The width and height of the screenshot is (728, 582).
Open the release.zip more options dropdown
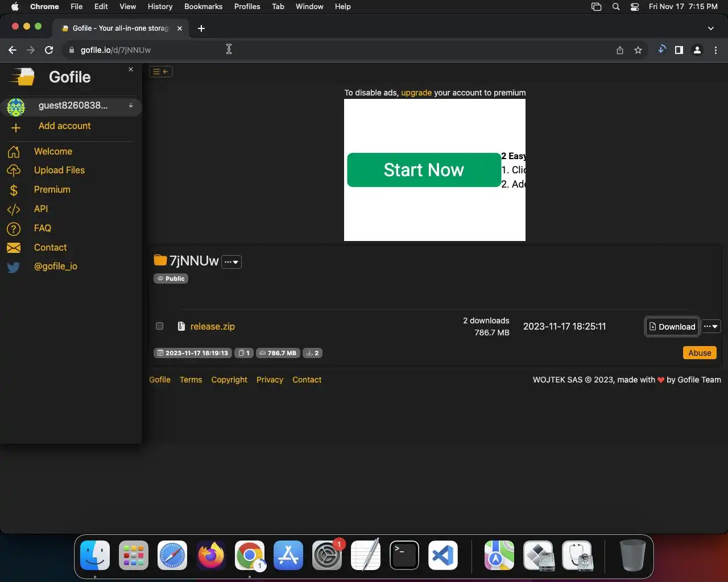coord(711,327)
